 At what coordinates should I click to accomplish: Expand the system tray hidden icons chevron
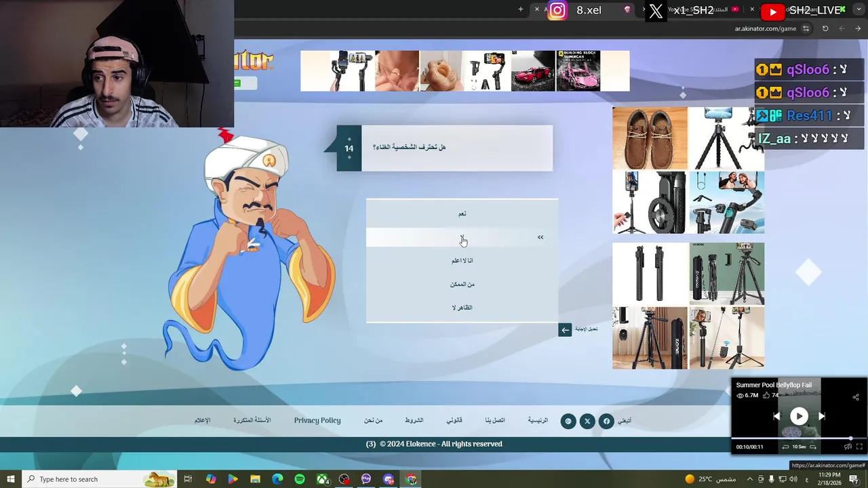(750, 479)
